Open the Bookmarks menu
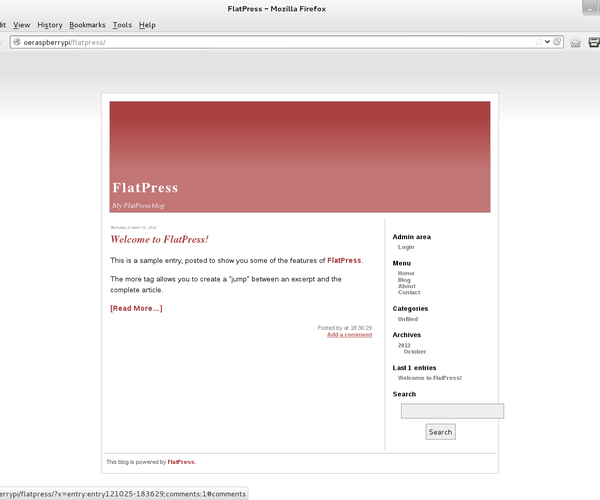The width and height of the screenshot is (600, 500). [x=87, y=25]
